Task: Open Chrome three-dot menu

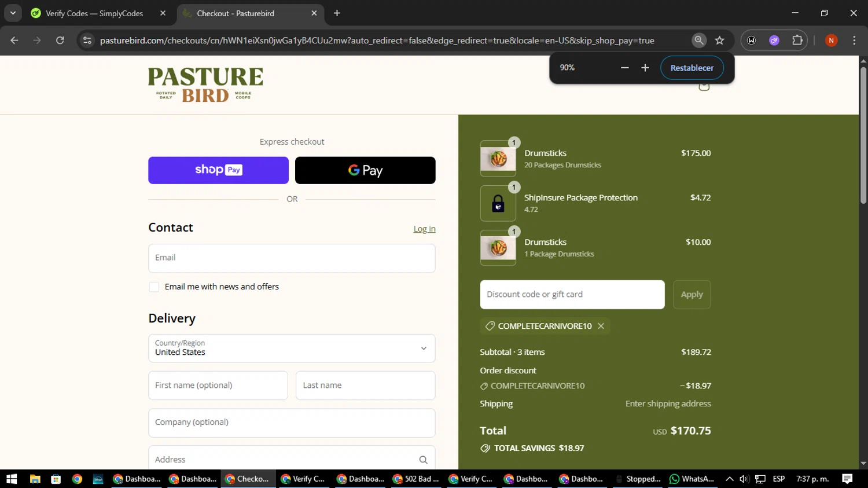Action: [x=854, y=41]
